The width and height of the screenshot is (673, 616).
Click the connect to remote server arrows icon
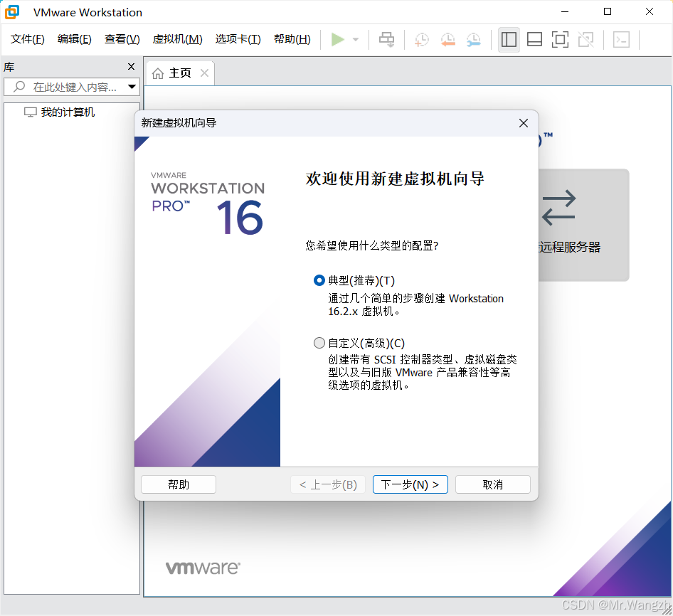point(558,208)
